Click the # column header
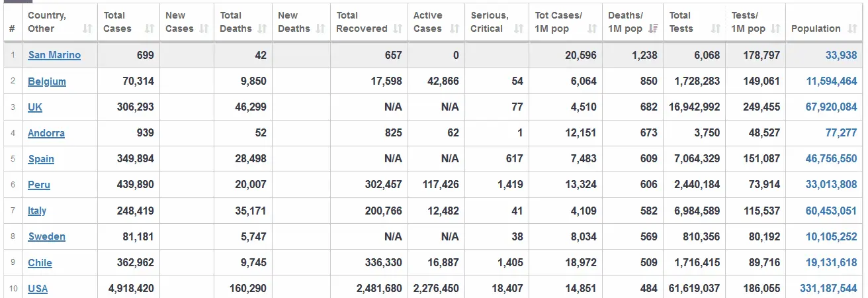This screenshot has width=868, height=298. coord(12,28)
